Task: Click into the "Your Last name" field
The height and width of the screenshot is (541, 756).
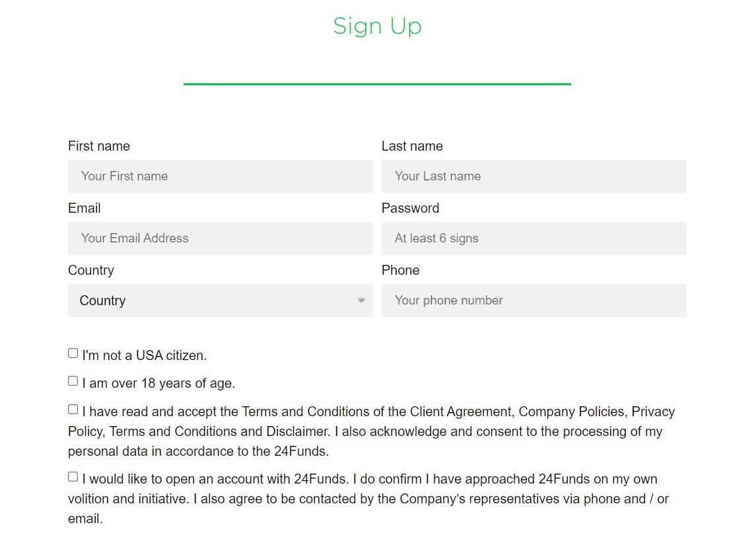Action: tap(533, 176)
